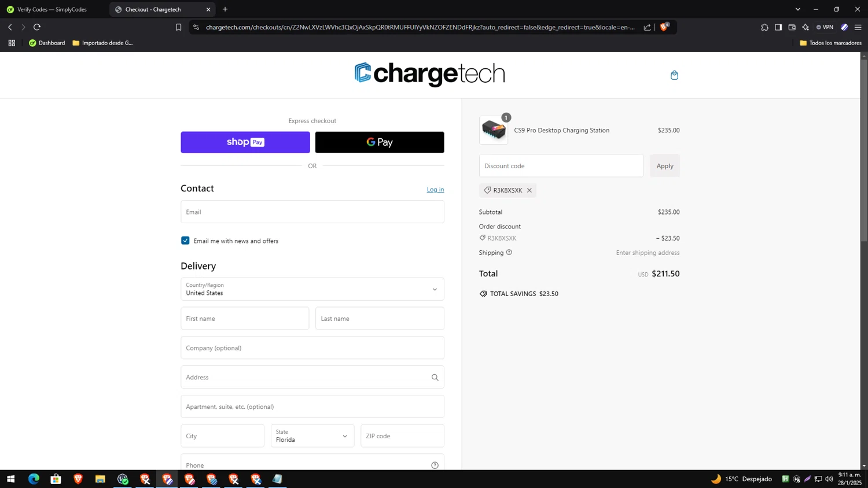Open the apps grid icon in bookmarks bar
The height and width of the screenshot is (488, 868).
coord(12,43)
